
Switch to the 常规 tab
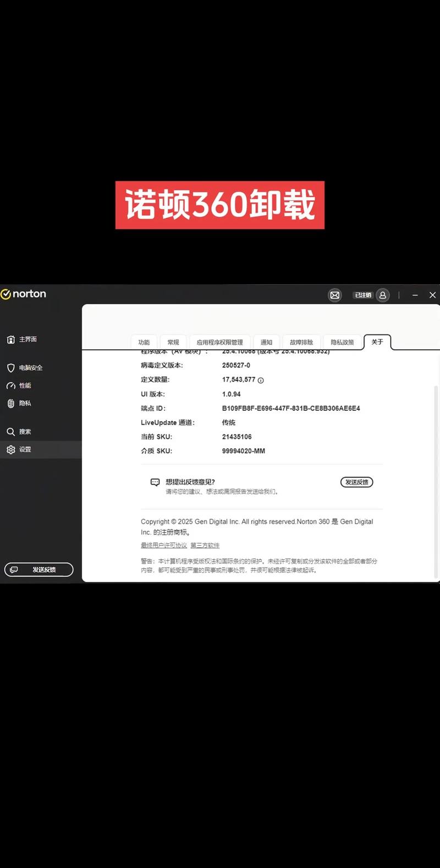[173, 342]
